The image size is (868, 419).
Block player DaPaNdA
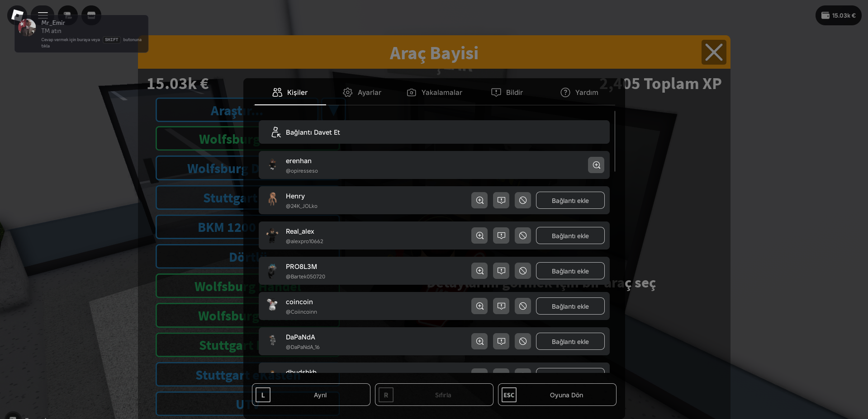tap(523, 341)
